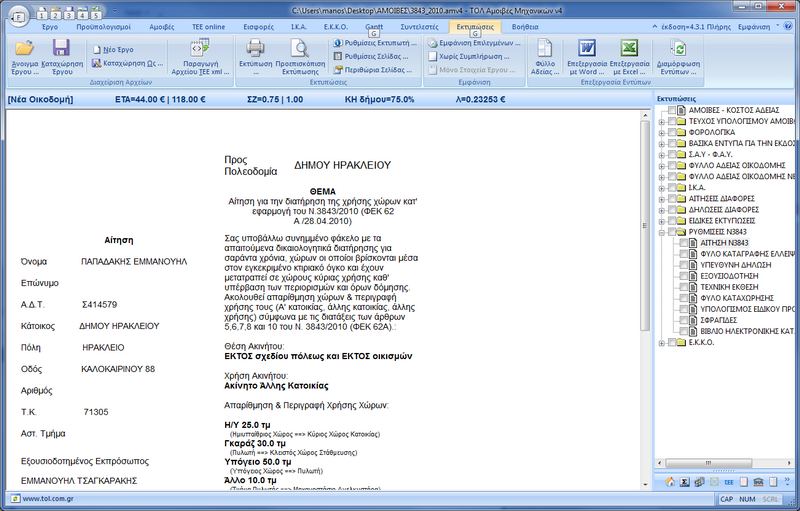The width and height of the screenshot is (800, 511).
Task: Expand the ΦΟΡΟΛΟΓΙΚΑ tree node
Action: click(x=662, y=131)
